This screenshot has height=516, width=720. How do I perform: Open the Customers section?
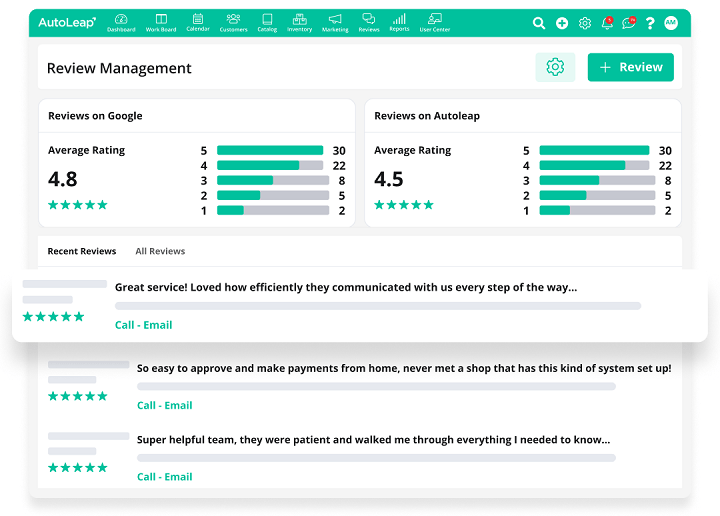click(233, 22)
